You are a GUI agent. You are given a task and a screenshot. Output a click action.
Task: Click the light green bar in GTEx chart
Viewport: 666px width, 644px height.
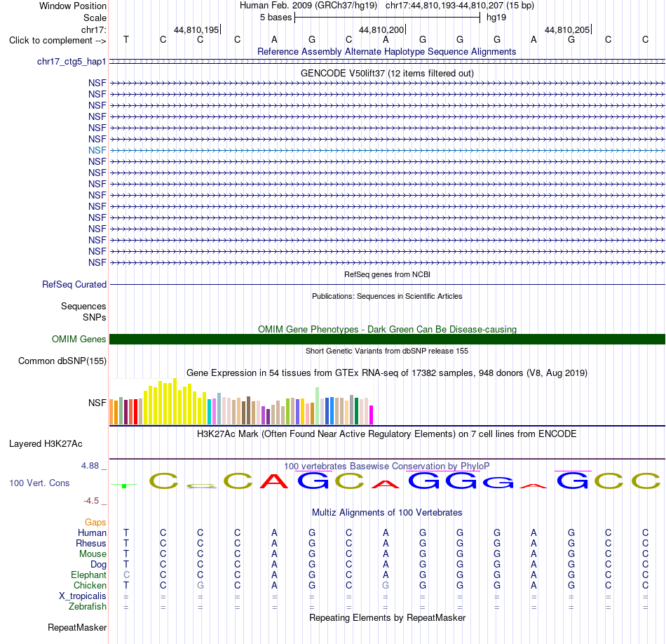pyautogui.click(x=318, y=406)
